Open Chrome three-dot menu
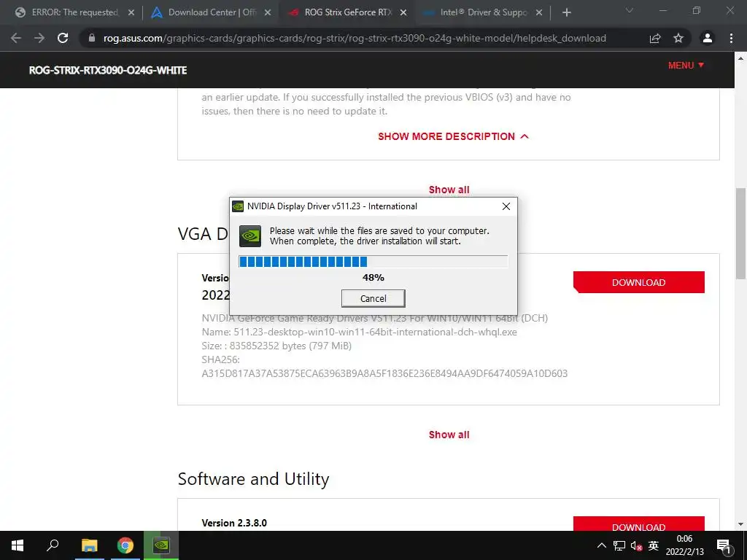 point(731,38)
